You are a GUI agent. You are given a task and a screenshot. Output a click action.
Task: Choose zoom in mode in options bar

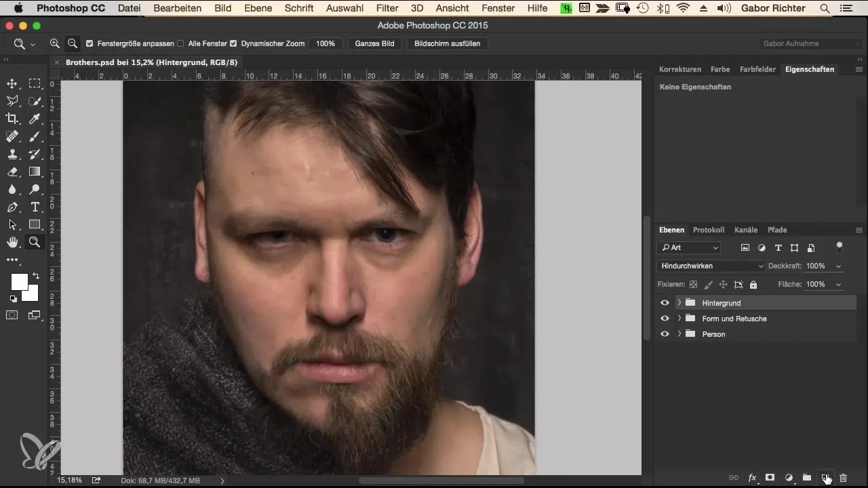(x=55, y=43)
